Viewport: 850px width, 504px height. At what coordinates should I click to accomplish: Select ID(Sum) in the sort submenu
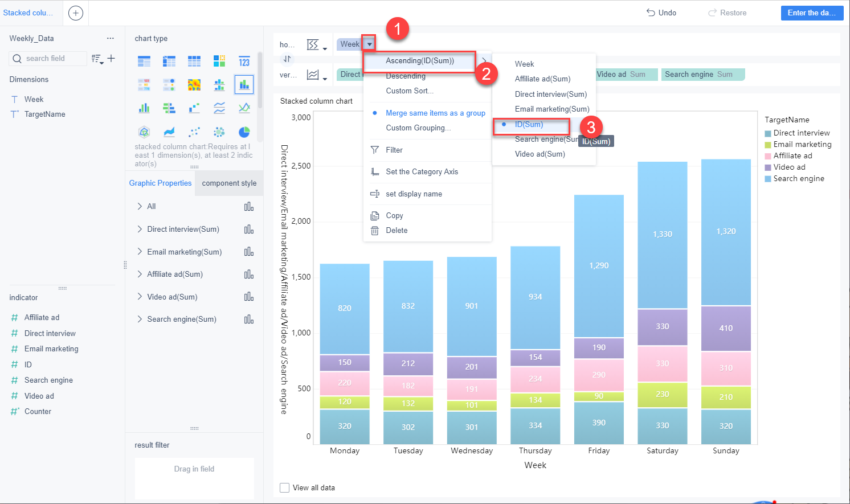pyautogui.click(x=529, y=124)
